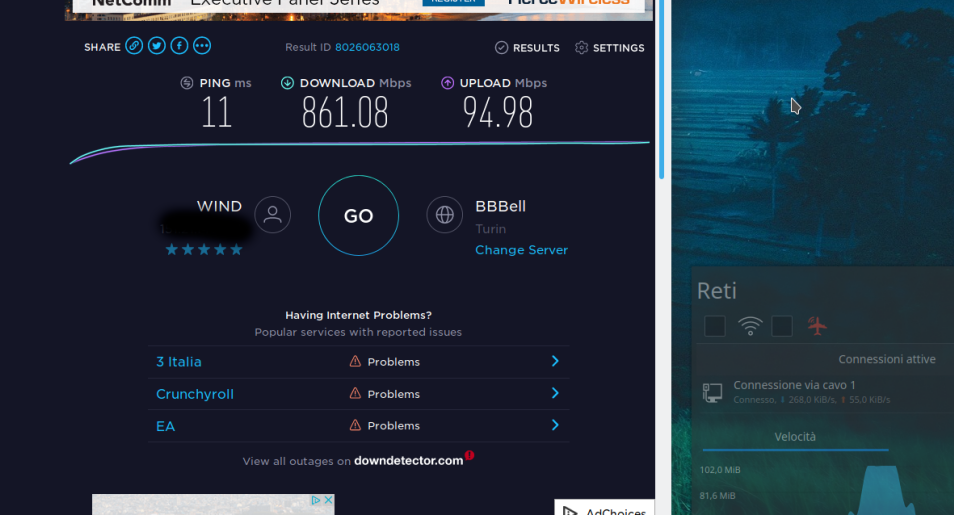This screenshot has width=954, height=515.
Task: Expand the 3 Italia row chevron
Action: point(555,361)
